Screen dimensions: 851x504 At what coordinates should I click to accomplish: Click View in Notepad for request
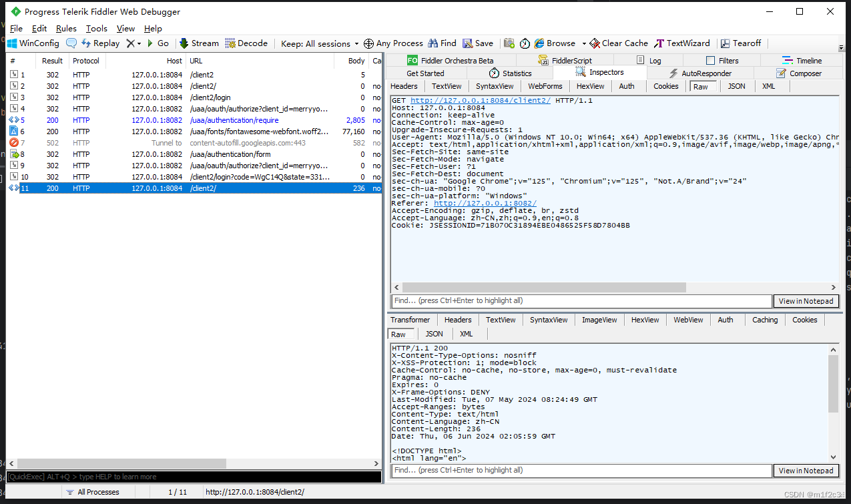click(806, 301)
